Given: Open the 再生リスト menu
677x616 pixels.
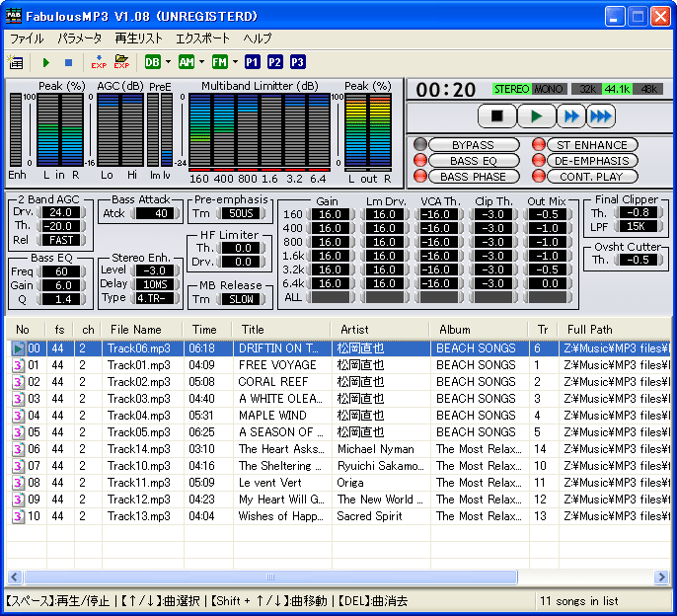Looking at the screenshot, I should pos(138,38).
